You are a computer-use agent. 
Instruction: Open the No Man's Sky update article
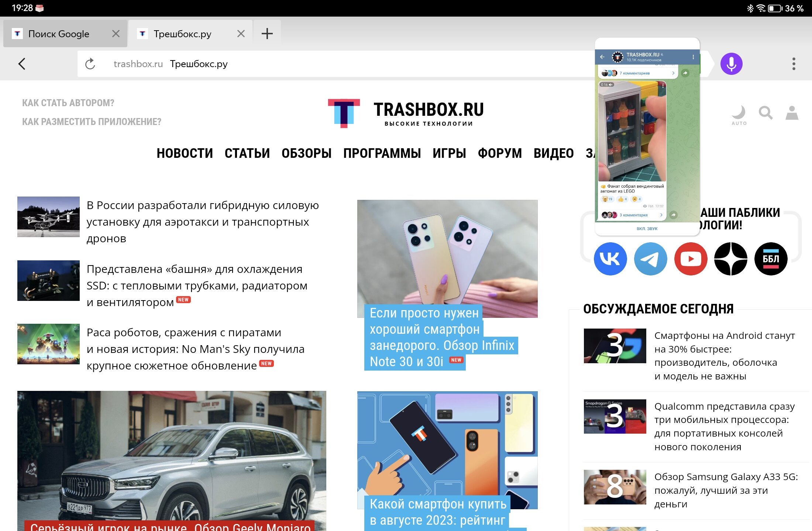[x=196, y=349]
